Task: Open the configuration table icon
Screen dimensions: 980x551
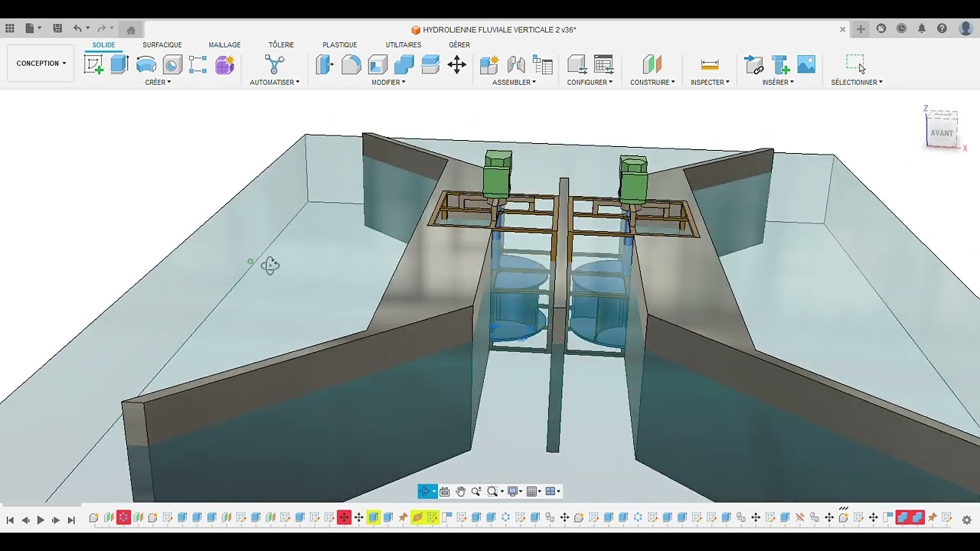Action: click(x=603, y=65)
